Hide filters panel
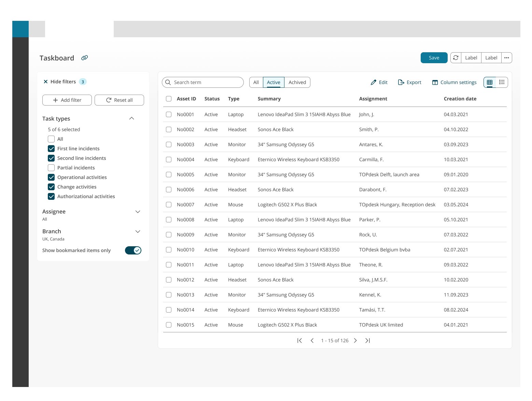 click(60, 82)
